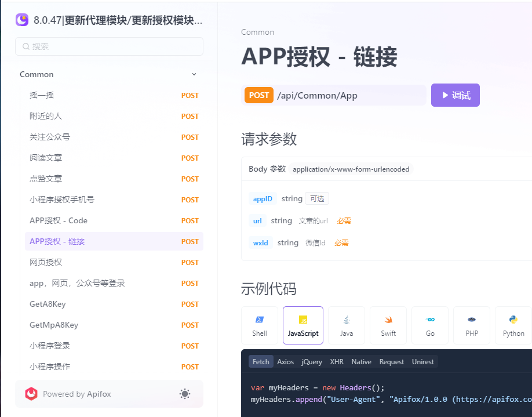Open the 小程序登录 endpoint in sidebar
Viewport: 532px width, 417px height.
point(46,346)
